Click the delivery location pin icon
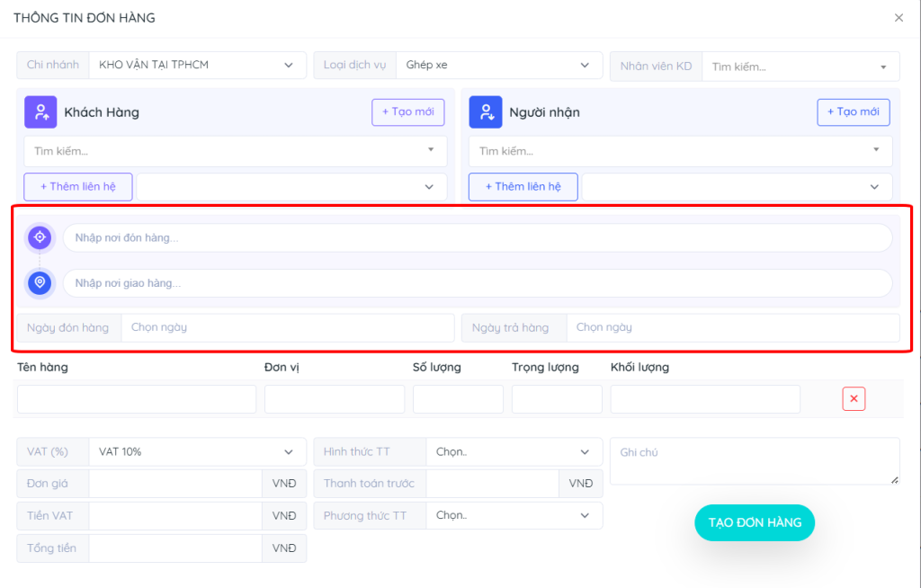The height and width of the screenshot is (588, 921). (x=40, y=282)
